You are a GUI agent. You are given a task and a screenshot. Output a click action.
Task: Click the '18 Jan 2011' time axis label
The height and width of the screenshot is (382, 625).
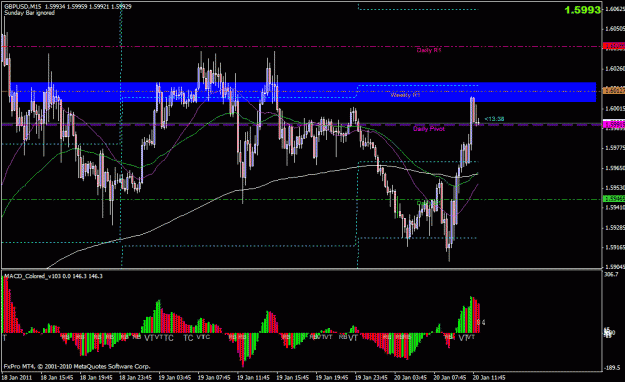coord(17,377)
